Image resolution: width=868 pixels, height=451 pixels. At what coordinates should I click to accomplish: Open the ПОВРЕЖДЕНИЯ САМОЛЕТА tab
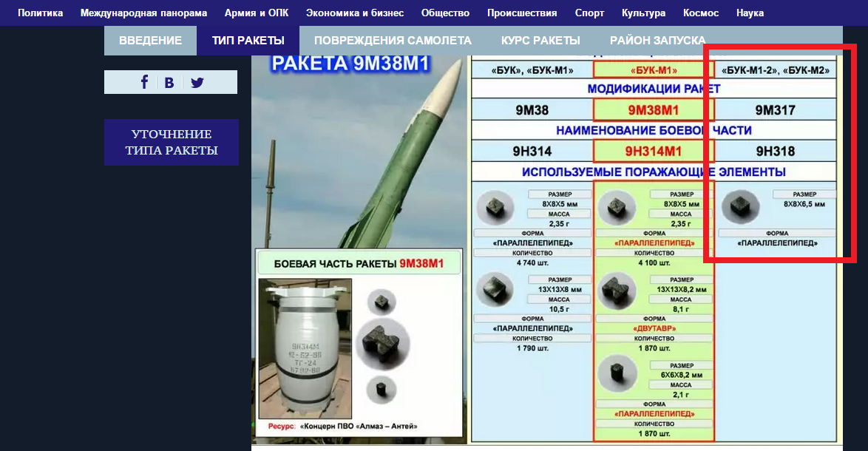tap(392, 41)
